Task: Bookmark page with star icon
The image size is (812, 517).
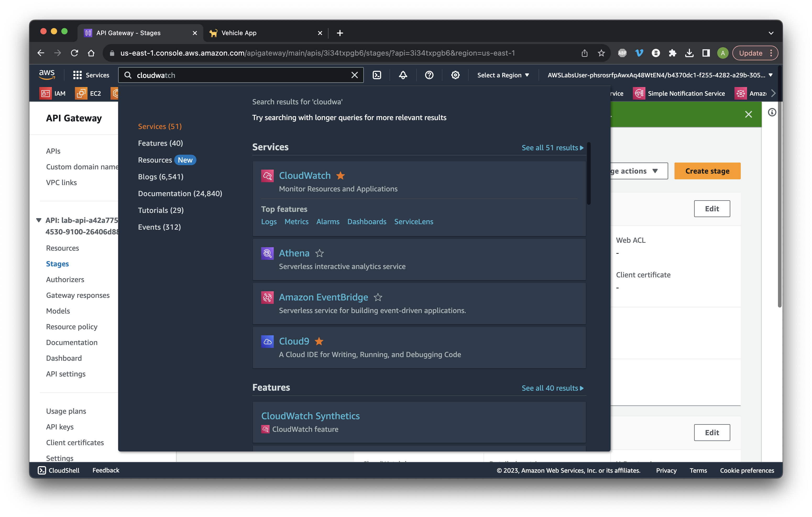Action: click(x=601, y=53)
